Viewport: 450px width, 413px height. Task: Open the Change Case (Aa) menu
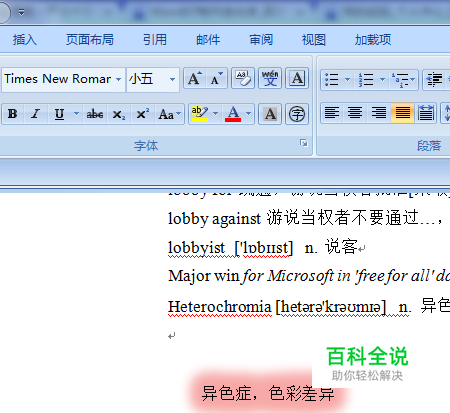169,114
